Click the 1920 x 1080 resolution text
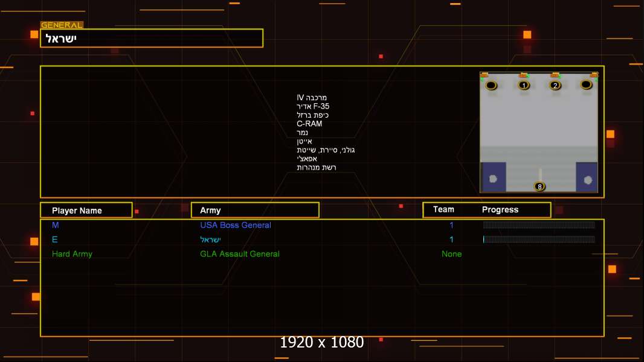Screen dimensions: 644x362 322,342
